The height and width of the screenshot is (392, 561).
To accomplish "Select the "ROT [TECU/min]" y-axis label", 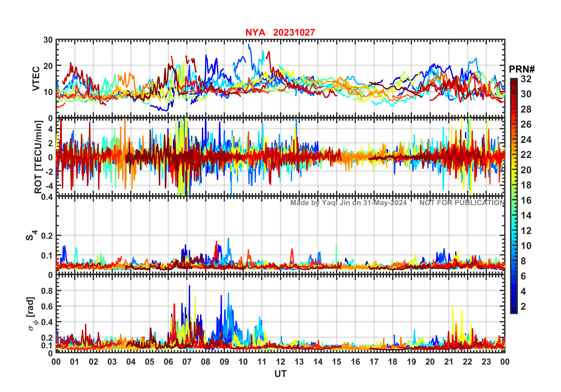I will 38,157.
